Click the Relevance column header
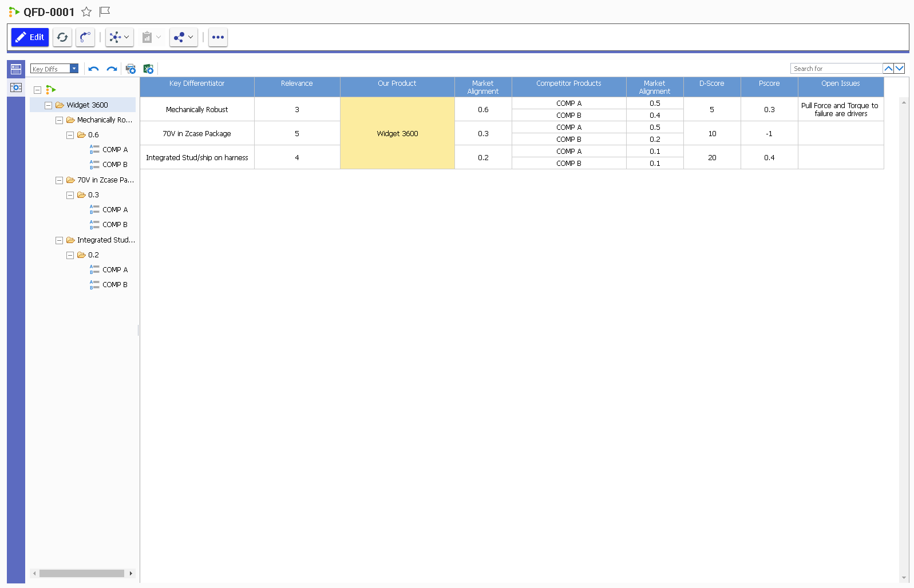 (297, 87)
